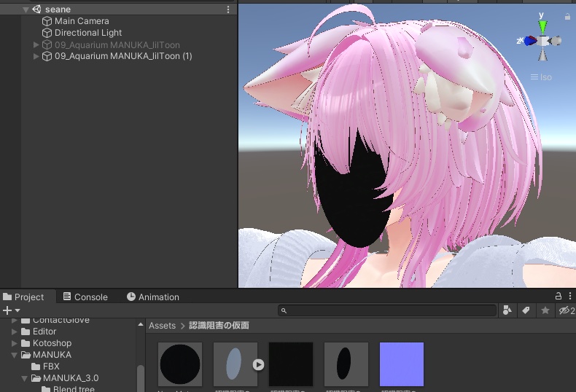The height and width of the screenshot is (392, 576).
Task: Collapse the MANUKA_3.0 folder
Action: click(x=24, y=378)
